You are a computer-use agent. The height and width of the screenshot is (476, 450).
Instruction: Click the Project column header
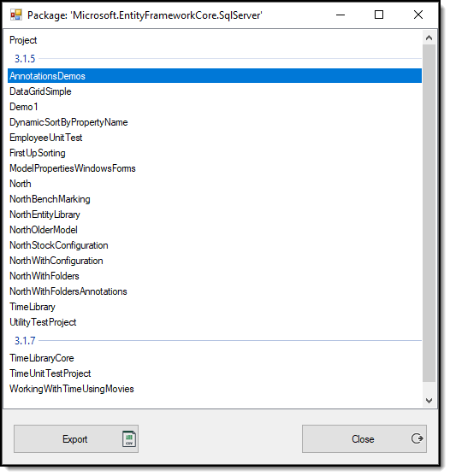pos(23,40)
